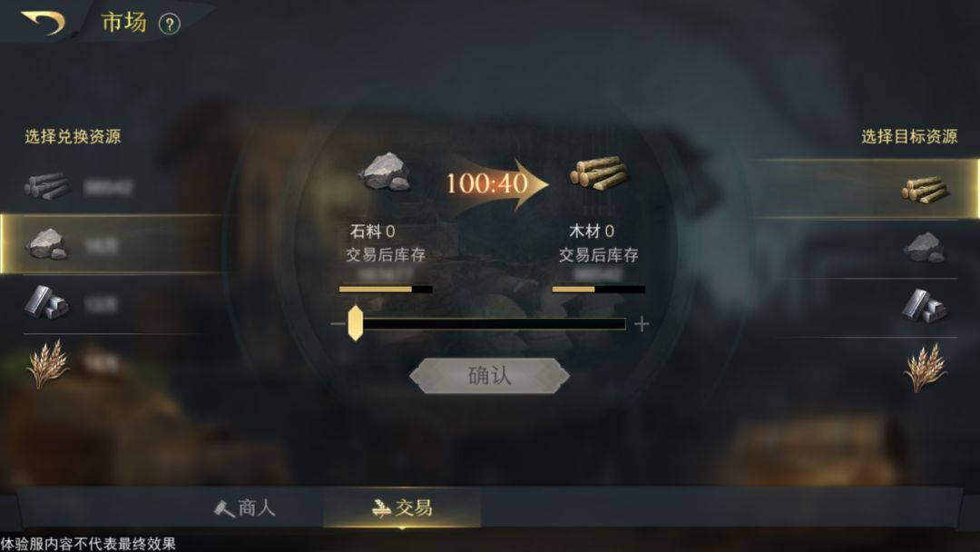Select wood logs as exchange resource
The height and width of the screenshot is (552, 980).
coord(113,186)
